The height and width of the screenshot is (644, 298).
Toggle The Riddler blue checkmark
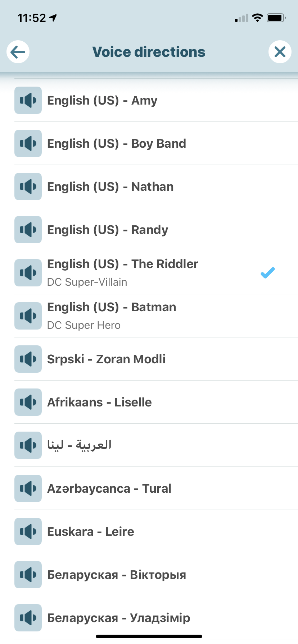pos(267,273)
